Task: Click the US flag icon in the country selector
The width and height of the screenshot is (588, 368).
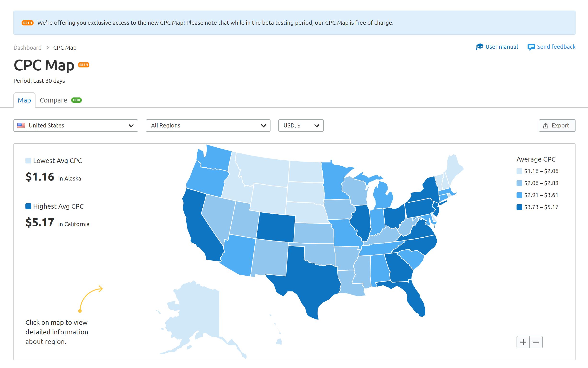Action: pyautogui.click(x=21, y=125)
